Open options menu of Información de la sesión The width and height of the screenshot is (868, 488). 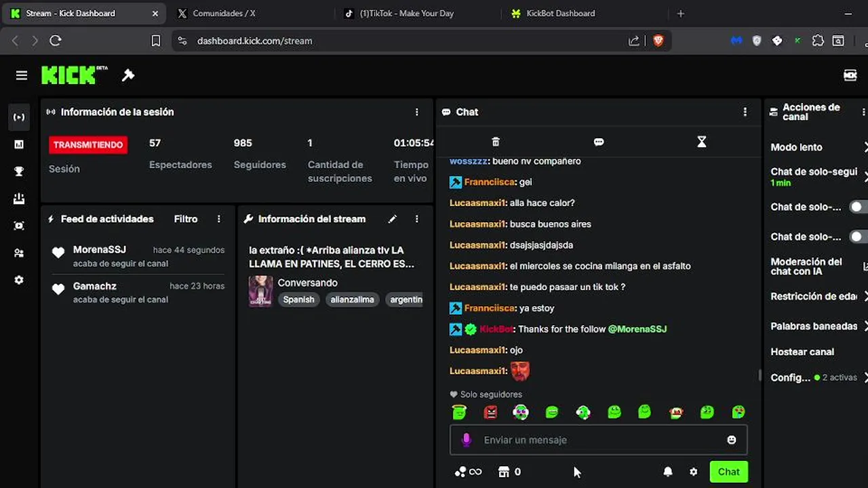click(x=416, y=112)
